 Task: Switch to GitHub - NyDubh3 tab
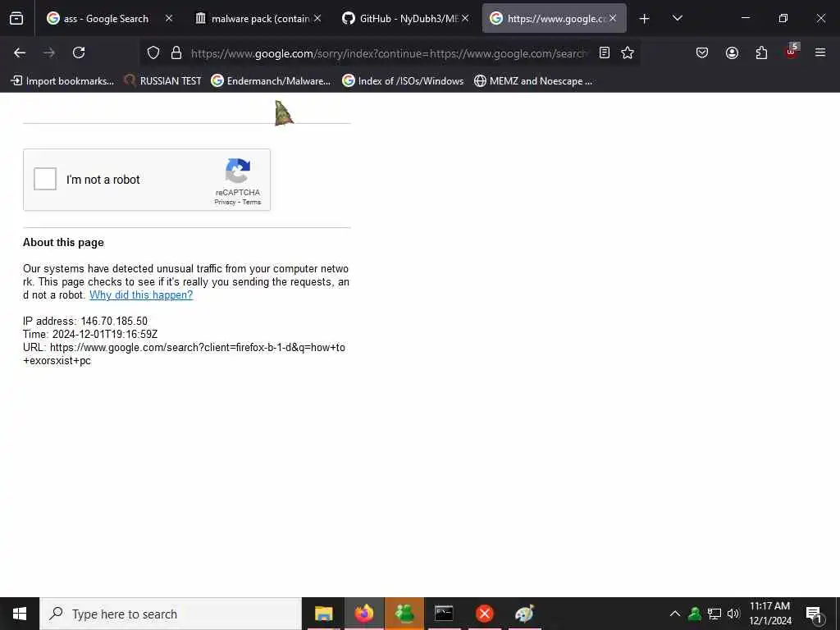(402, 19)
